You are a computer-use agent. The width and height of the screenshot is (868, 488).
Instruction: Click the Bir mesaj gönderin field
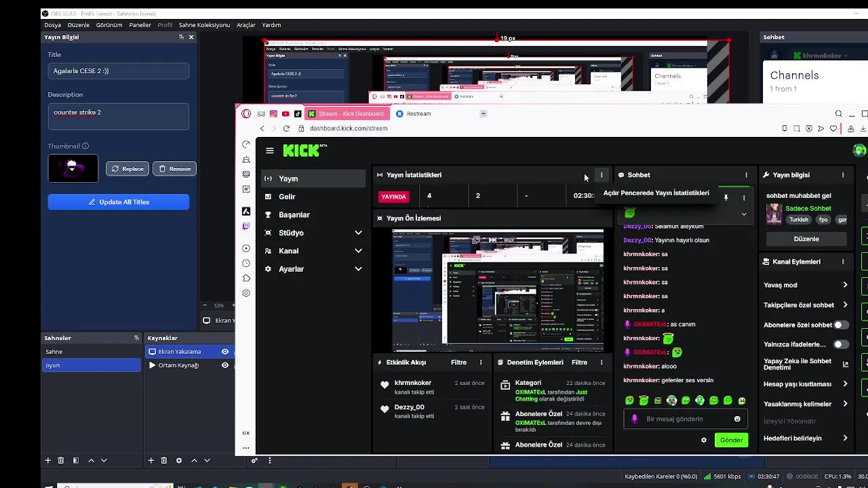686,419
